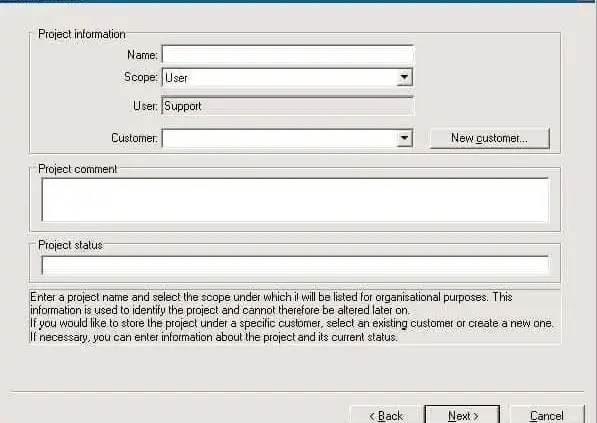597x423 pixels.
Task: Click the Project status group heading
Action: (70, 245)
